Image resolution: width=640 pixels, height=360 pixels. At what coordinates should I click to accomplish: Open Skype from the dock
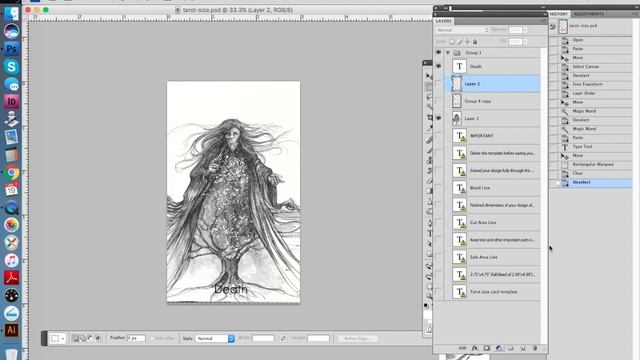click(11, 67)
